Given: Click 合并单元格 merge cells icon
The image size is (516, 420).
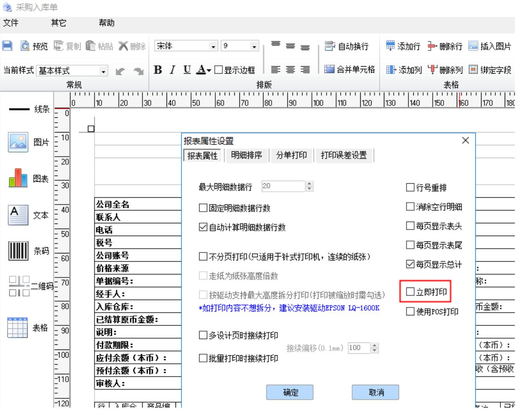Looking at the screenshot, I should click(329, 69).
